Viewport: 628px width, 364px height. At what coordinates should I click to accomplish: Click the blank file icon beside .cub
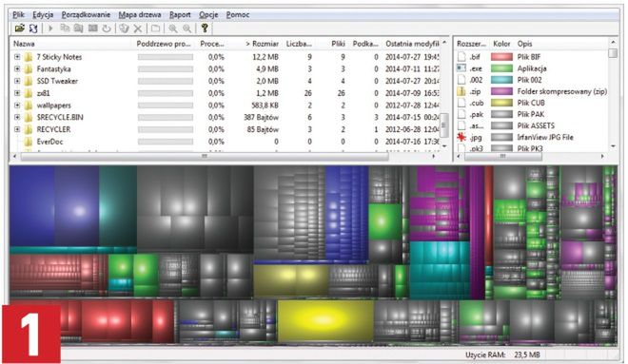[x=461, y=103]
